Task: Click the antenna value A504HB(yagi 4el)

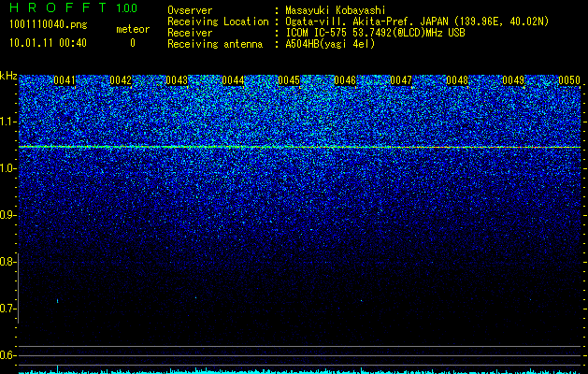Action: click(x=330, y=44)
